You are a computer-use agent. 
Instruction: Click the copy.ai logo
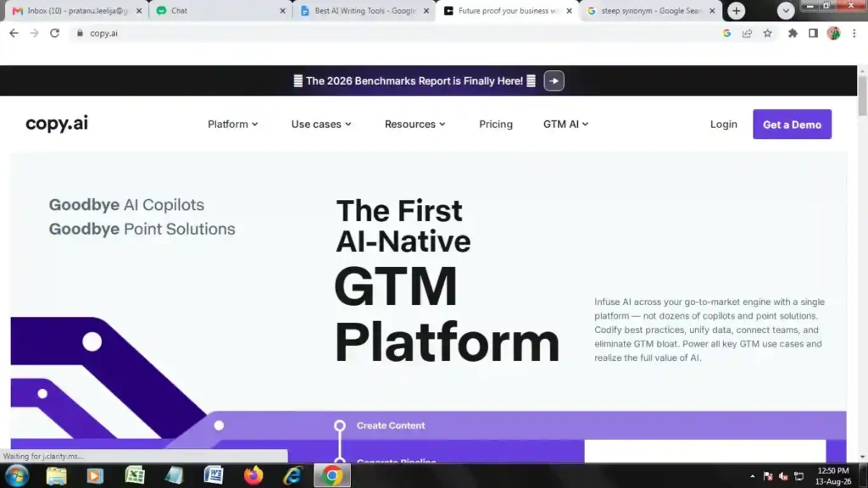click(57, 124)
